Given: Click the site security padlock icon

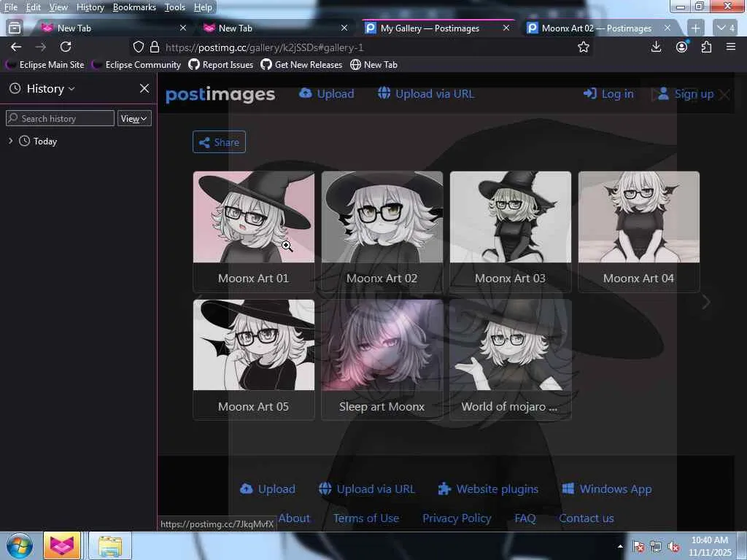Looking at the screenshot, I should click(155, 47).
